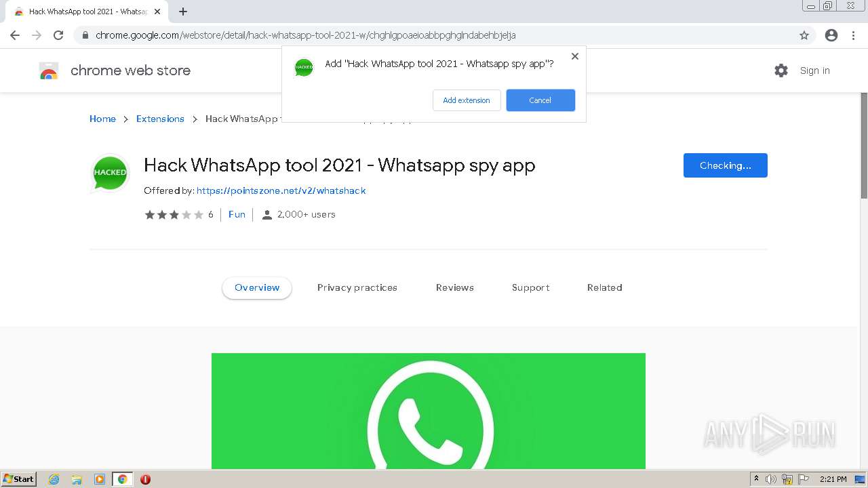
Task: Cancel the extension install prompt
Action: click(x=540, y=100)
